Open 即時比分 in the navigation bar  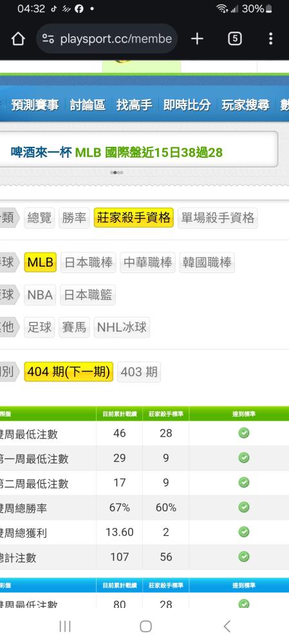tap(187, 105)
